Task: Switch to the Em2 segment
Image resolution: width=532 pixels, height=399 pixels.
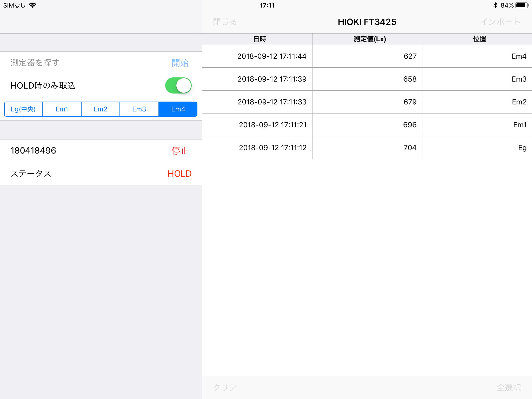Action: [x=100, y=109]
